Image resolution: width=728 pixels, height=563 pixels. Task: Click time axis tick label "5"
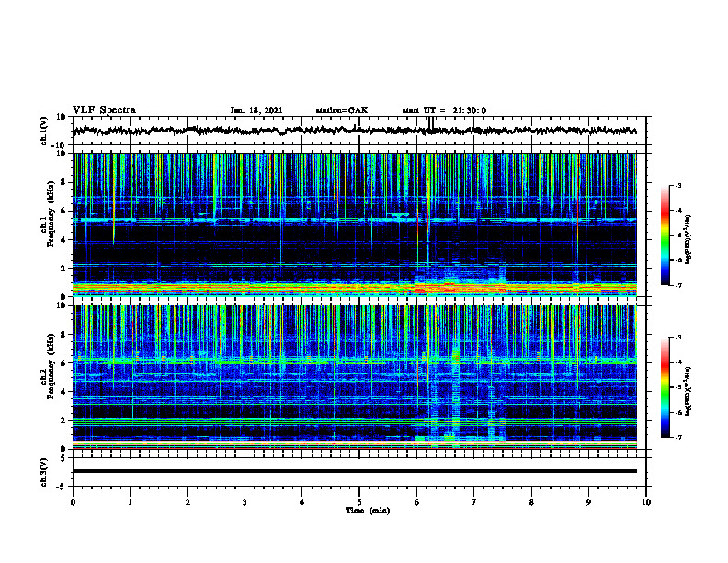[359, 502]
